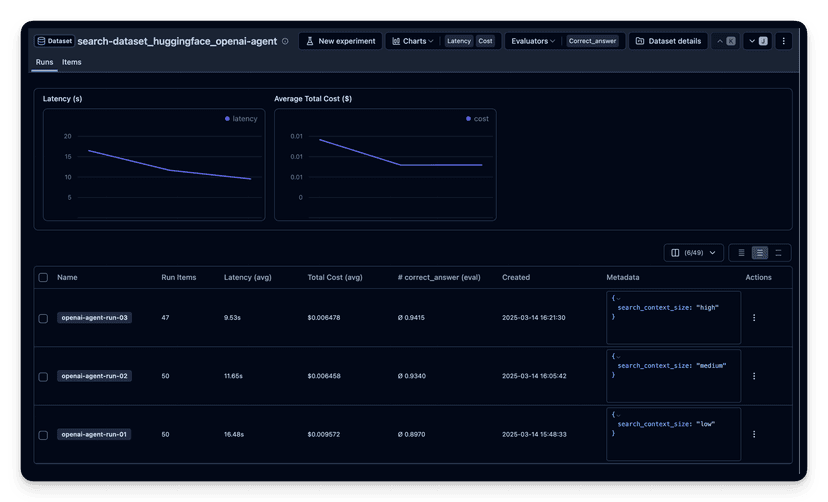Select the compact row height icon
The height and width of the screenshot is (502, 828).
pos(741,253)
